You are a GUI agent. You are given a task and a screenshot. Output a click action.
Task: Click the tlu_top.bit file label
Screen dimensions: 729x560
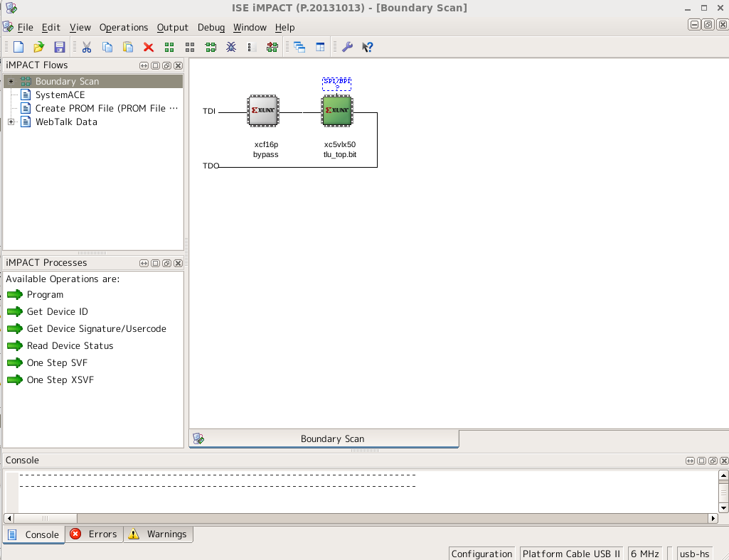click(340, 154)
